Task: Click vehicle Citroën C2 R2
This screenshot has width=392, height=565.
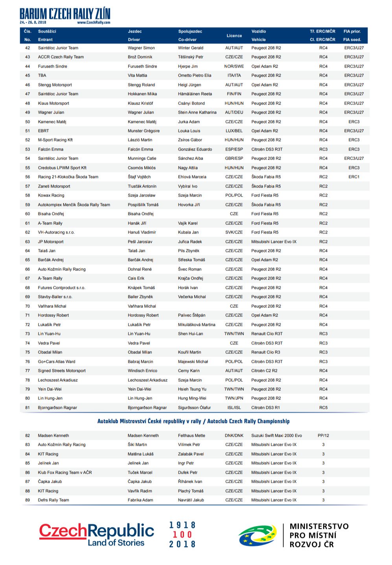Action: tap(264, 371)
